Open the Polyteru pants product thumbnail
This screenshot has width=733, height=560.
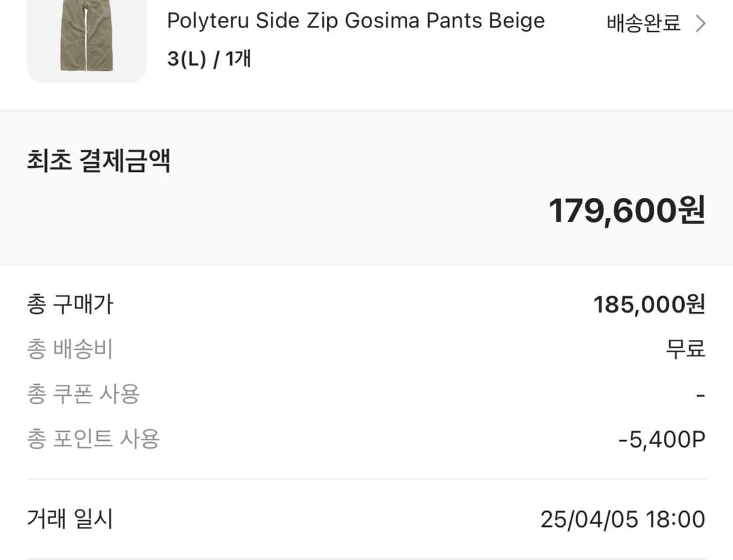(87, 39)
